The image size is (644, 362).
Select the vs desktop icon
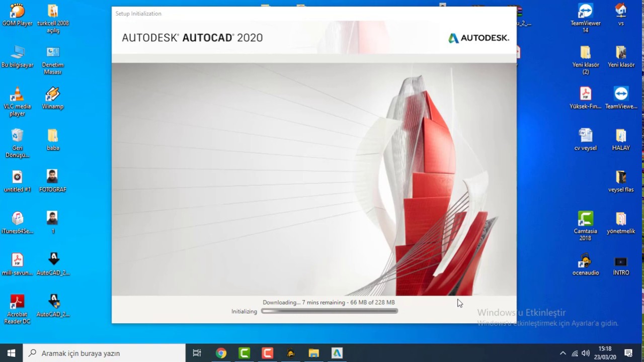click(621, 15)
